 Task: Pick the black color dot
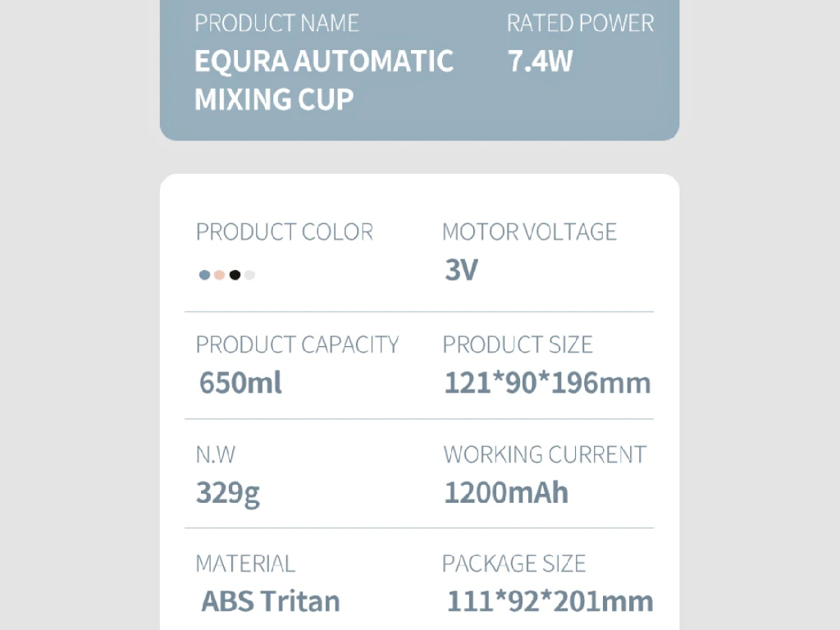(235, 275)
